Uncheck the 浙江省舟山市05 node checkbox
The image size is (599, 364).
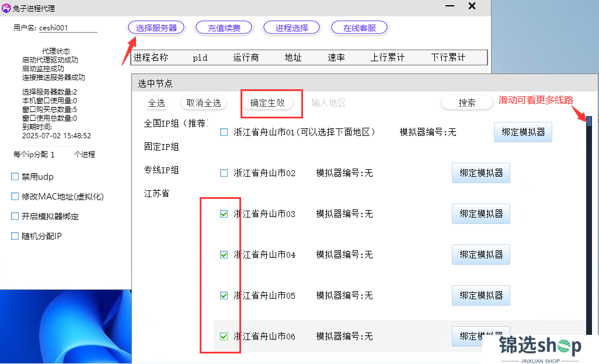(x=224, y=296)
